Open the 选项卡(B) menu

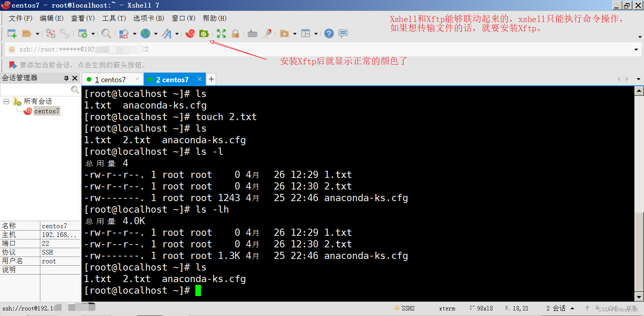[149, 18]
